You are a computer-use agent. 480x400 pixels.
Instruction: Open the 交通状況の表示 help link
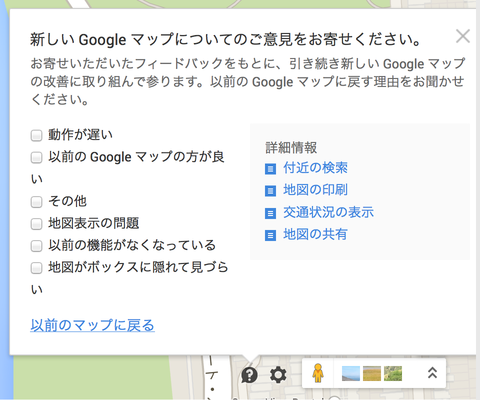click(328, 212)
